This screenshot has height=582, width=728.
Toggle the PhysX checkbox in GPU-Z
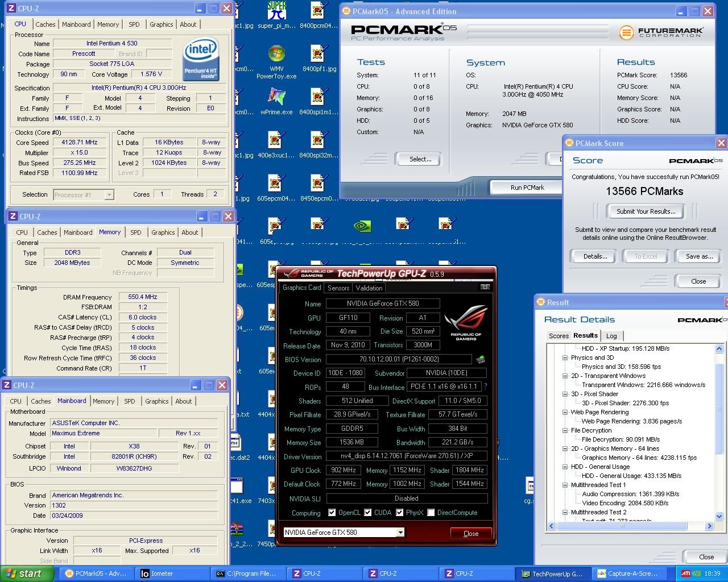[400, 512]
